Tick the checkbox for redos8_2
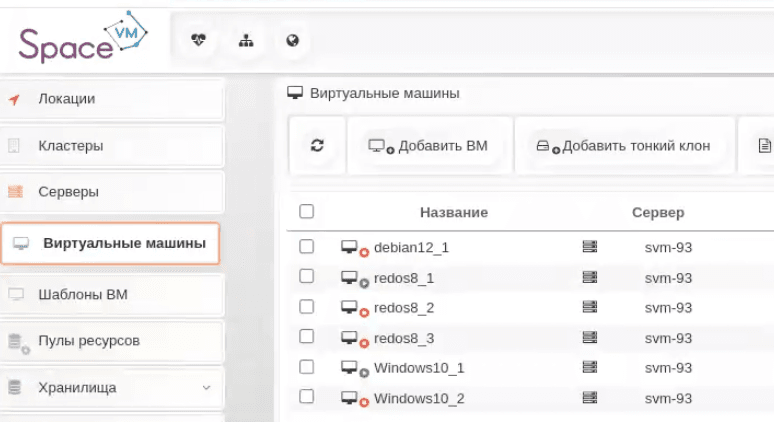The height and width of the screenshot is (422, 774). [307, 307]
